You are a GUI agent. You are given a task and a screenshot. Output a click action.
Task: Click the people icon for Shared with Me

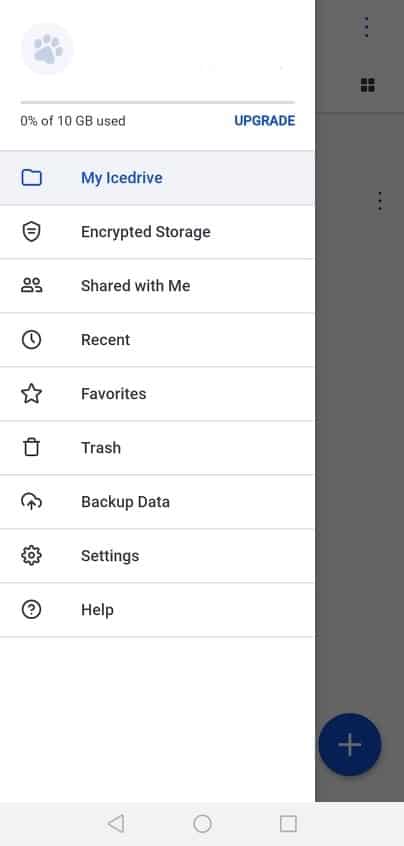pos(31,285)
